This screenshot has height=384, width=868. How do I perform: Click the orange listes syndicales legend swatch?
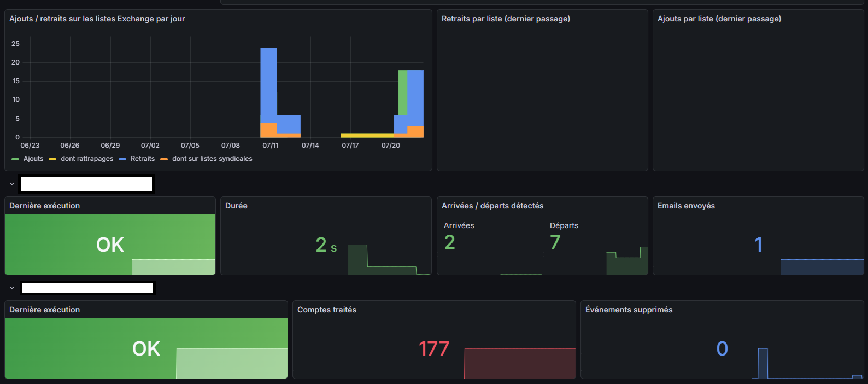(x=164, y=159)
